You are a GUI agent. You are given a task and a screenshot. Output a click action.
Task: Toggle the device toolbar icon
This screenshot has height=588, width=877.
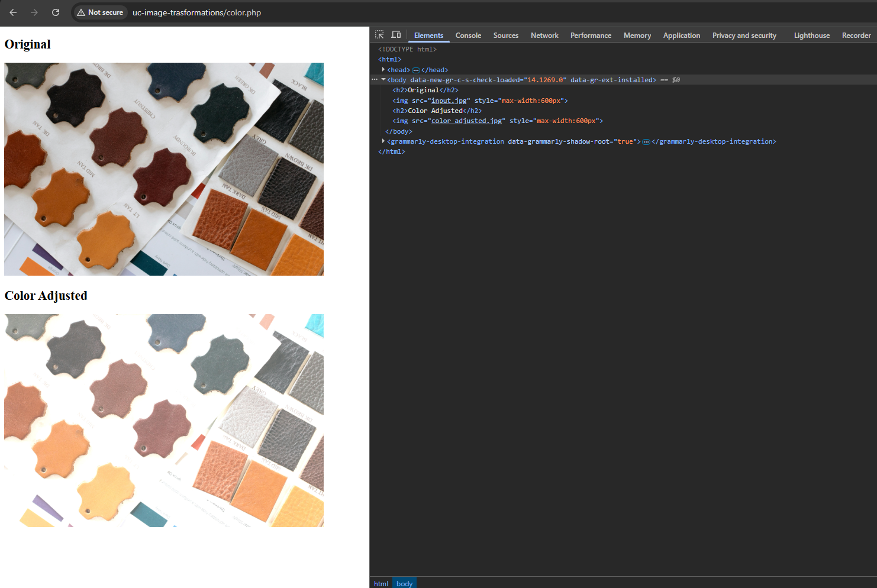[x=396, y=34]
